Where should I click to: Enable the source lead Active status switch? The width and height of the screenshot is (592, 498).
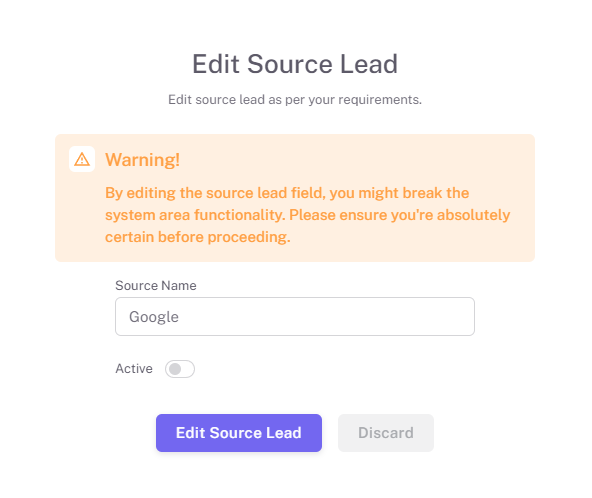180,369
